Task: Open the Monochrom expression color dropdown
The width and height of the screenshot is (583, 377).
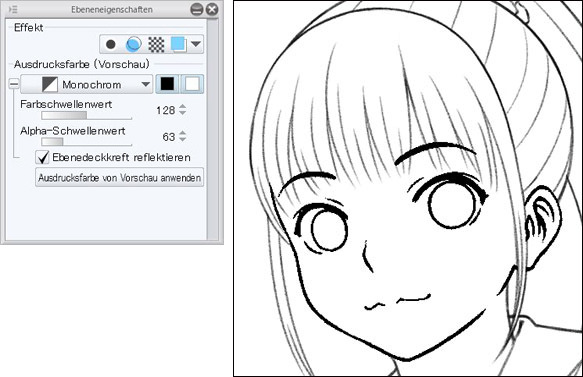Action: tap(87, 84)
